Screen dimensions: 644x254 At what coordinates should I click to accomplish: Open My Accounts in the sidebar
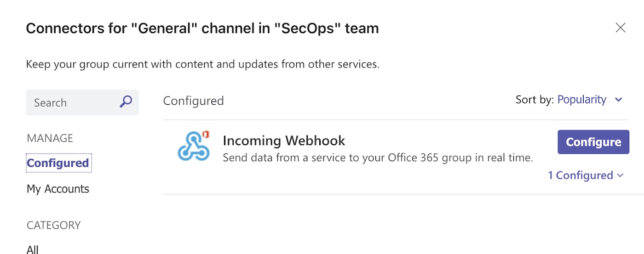58,189
